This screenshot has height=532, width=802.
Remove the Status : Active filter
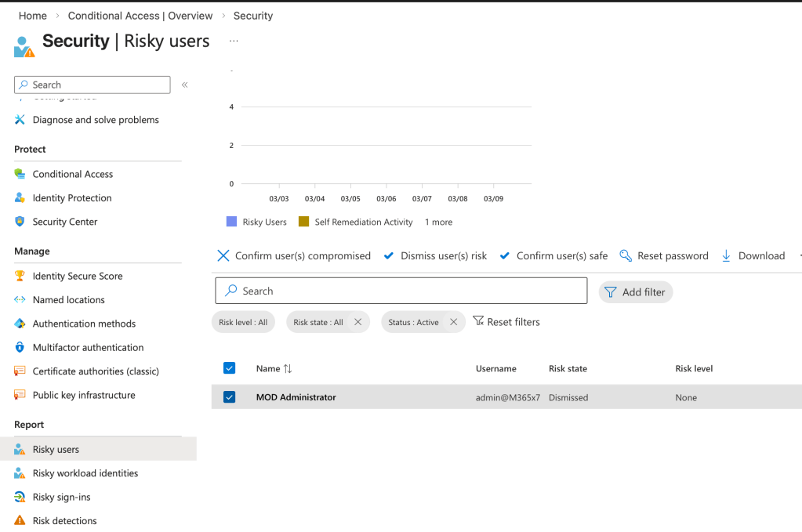pyautogui.click(x=453, y=322)
